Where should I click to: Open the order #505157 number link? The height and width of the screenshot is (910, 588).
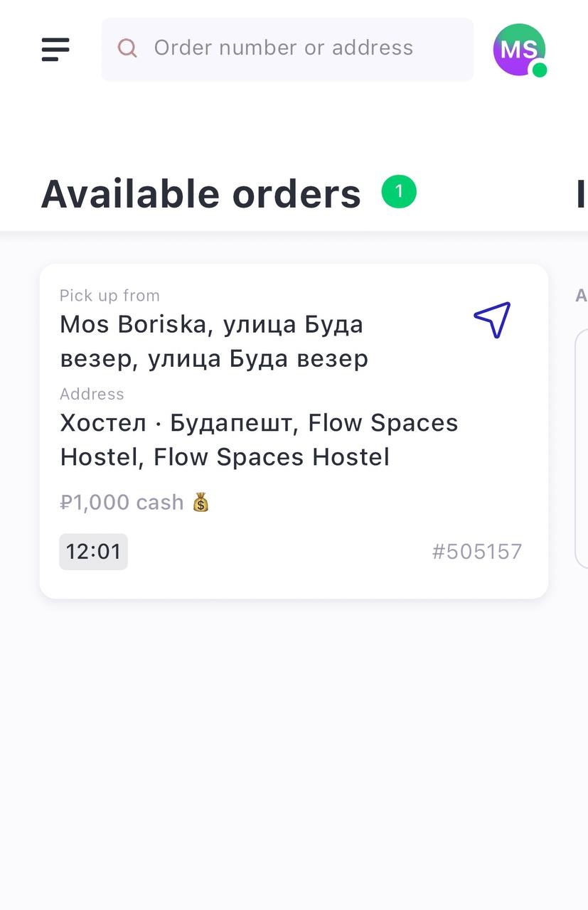coord(477,552)
